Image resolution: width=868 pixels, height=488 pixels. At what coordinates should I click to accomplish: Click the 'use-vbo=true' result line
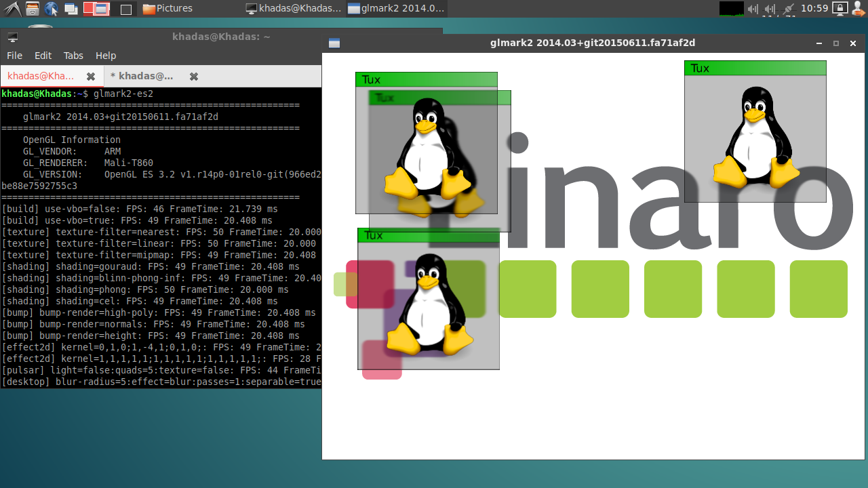(137, 220)
